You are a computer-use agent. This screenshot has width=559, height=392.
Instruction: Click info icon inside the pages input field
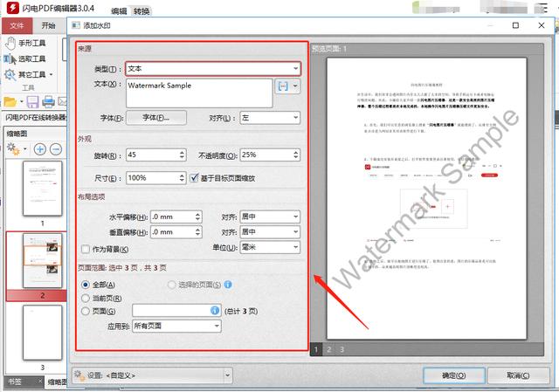tap(215, 311)
